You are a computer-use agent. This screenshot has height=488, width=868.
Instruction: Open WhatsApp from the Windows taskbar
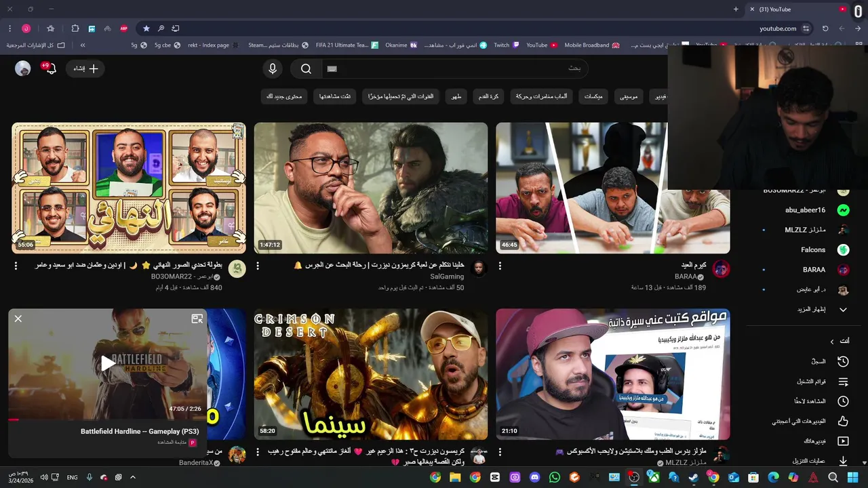(x=554, y=477)
